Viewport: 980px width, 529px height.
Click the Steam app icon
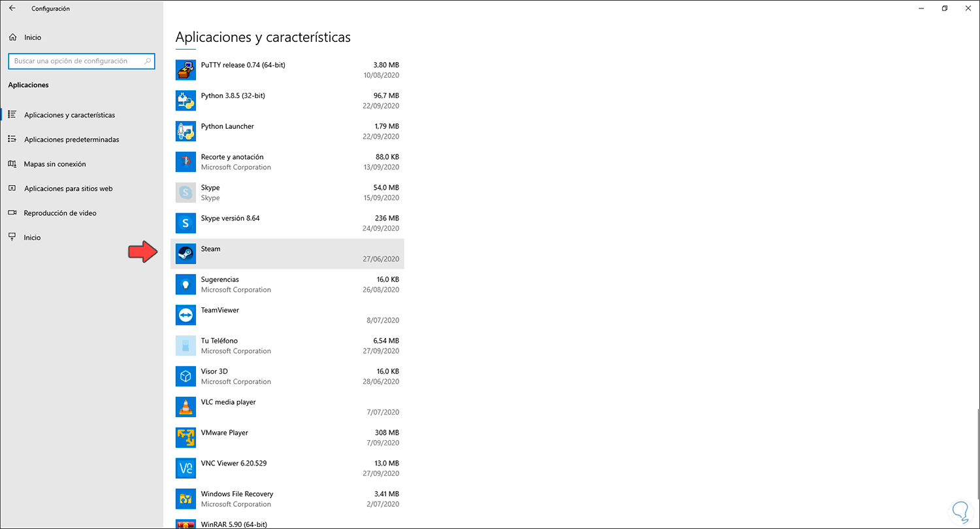coord(186,254)
